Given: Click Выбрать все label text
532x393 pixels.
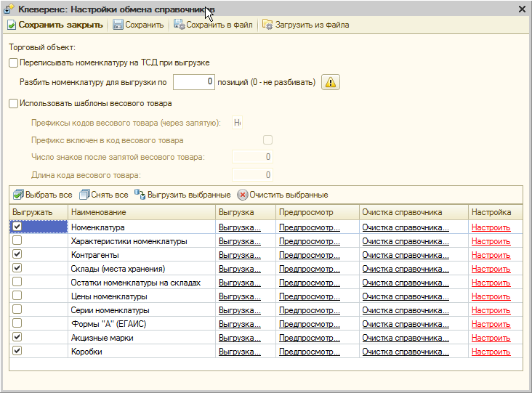Looking at the screenshot, I should coord(49,195).
